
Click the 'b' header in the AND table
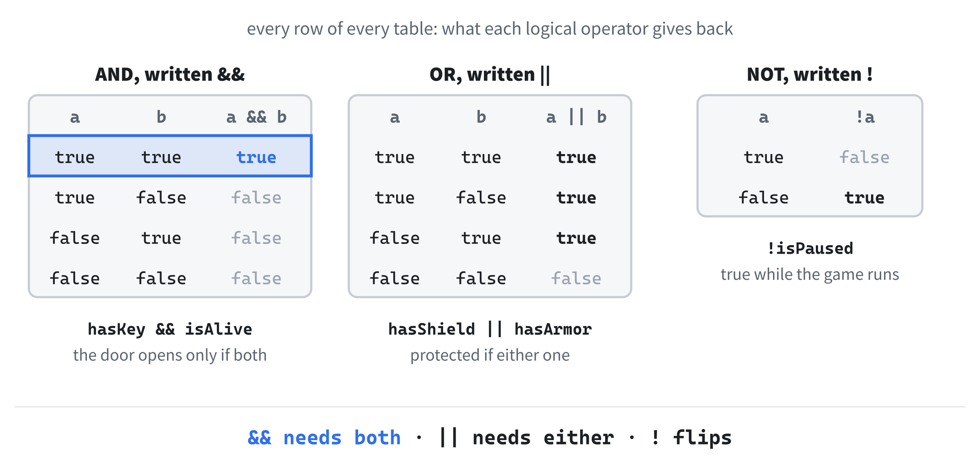[161, 117]
